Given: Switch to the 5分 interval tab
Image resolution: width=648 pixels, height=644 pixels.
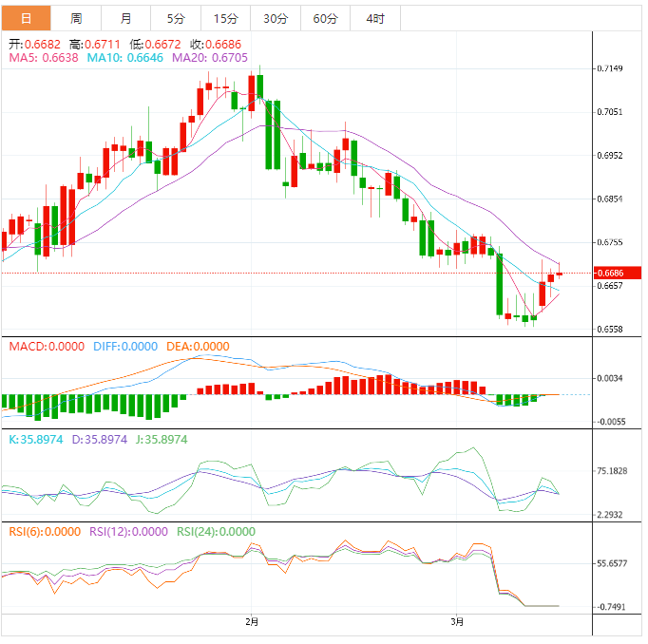Looking at the screenshot, I should (176, 18).
